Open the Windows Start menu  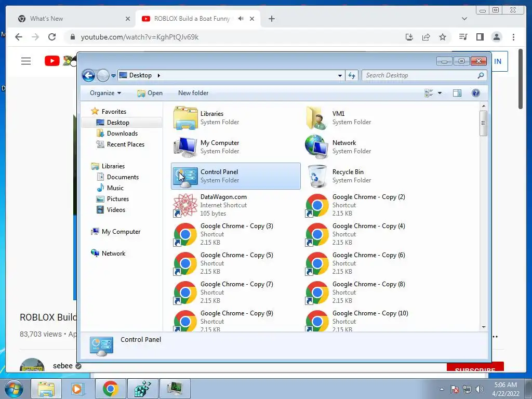(x=13, y=389)
